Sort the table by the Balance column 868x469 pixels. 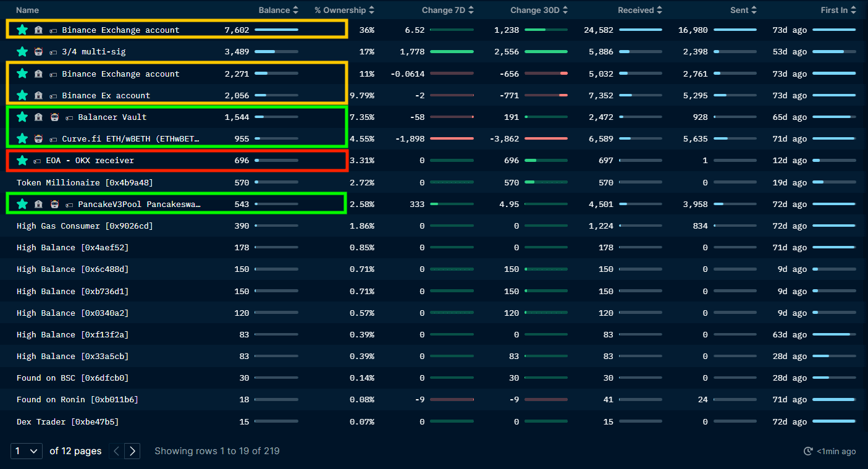(279, 10)
